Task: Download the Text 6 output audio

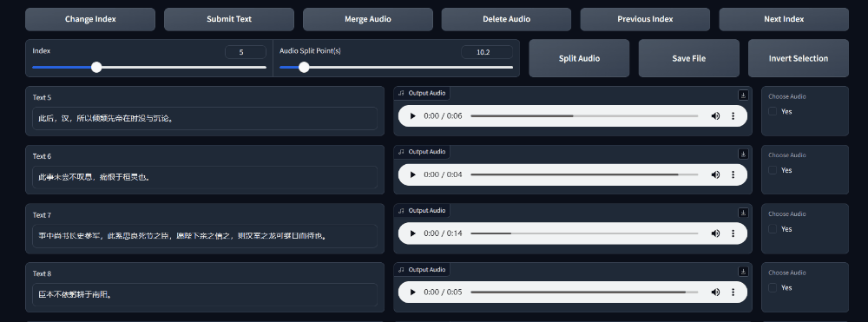Action: point(744,154)
